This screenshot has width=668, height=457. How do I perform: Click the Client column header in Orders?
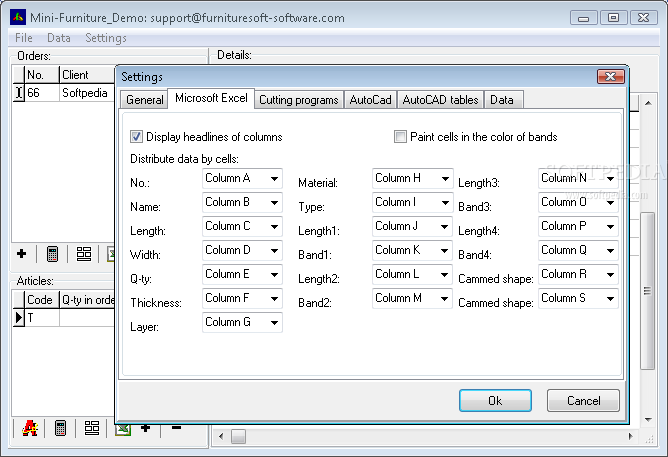pos(87,75)
